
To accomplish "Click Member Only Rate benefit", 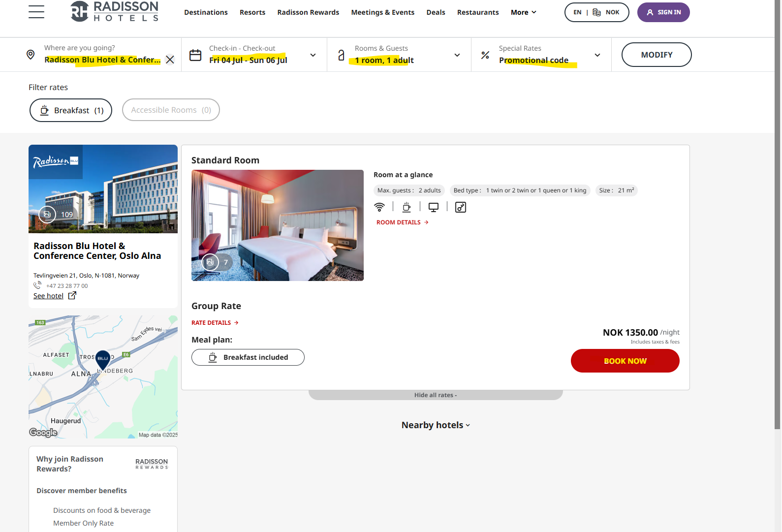I will (x=83, y=523).
